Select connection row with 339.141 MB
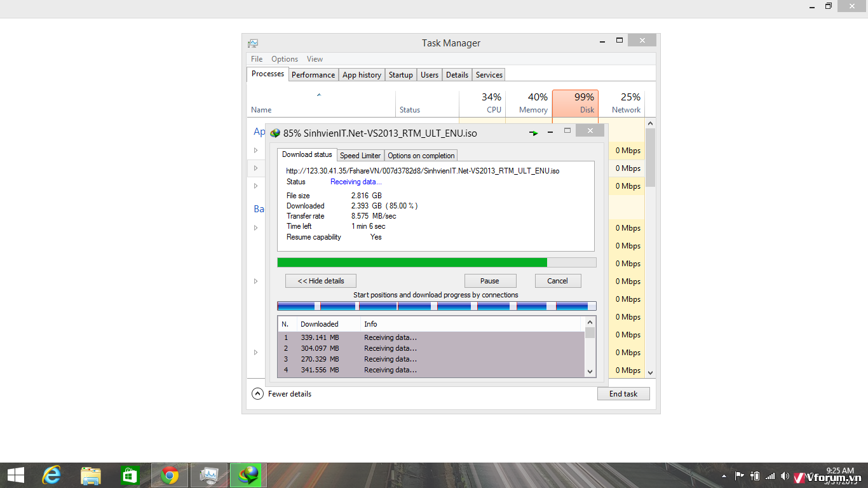The image size is (868, 488). pos(431,337)
